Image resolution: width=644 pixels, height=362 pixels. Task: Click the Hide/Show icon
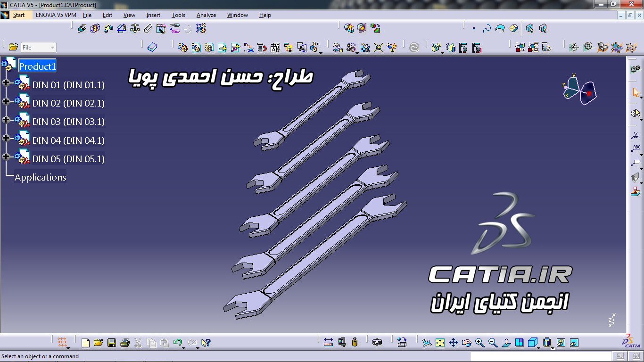tap(561, 343)
